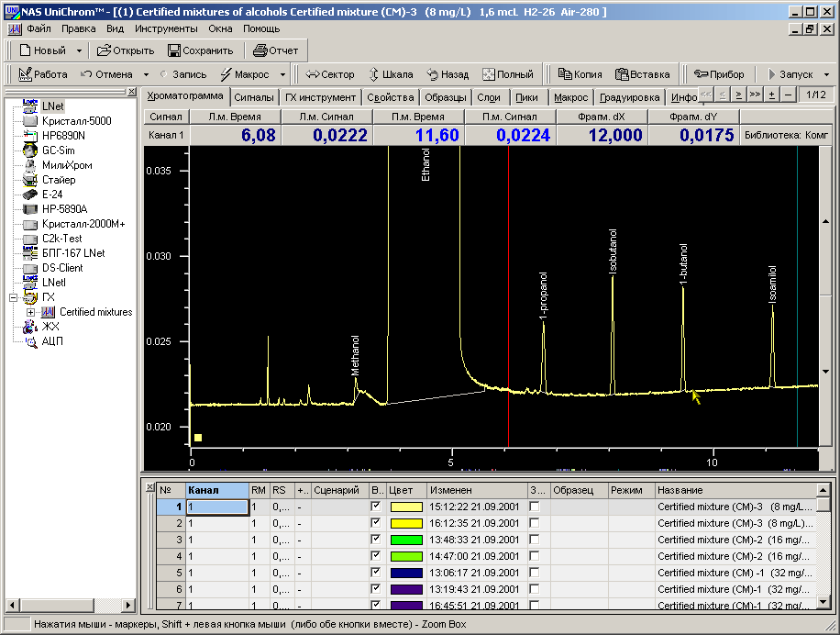Toggle visibility checkbox for layer row 2

click(x=376, y=522)
